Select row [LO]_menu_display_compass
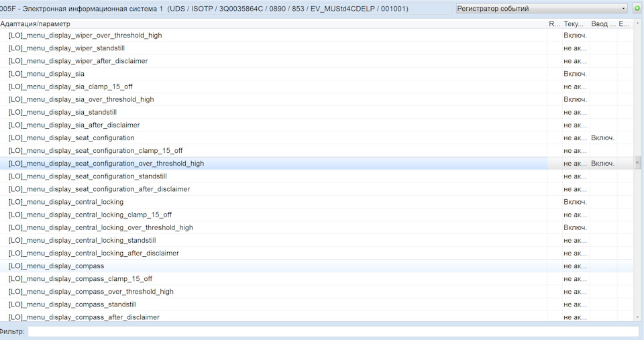 [316, 266]
